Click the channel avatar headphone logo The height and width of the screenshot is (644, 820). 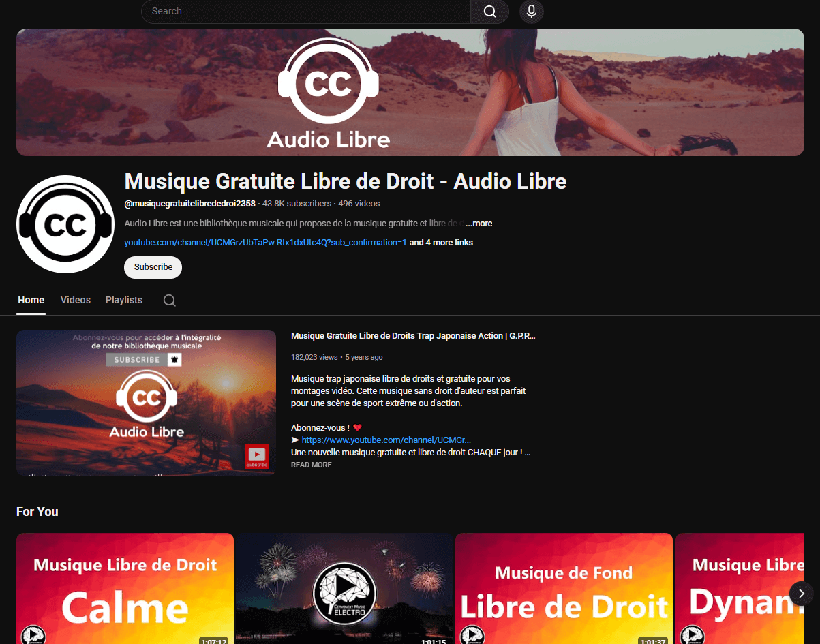65,224
